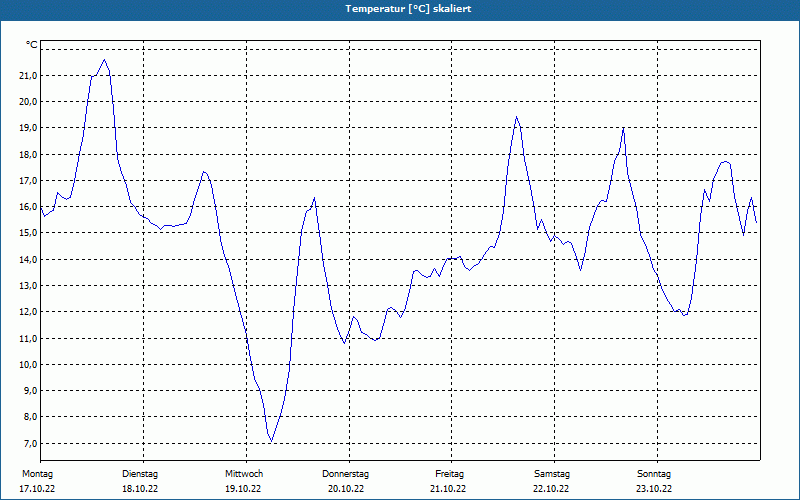Click the 10,0 axis label

coord(28,364)
